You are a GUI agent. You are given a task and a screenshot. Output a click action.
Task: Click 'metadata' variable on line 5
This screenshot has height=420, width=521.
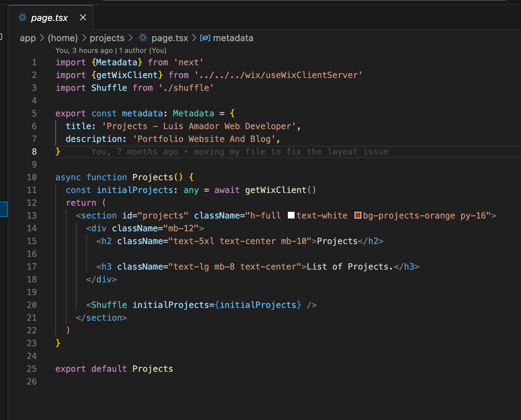pyautogui.click(x=142, y=114)
